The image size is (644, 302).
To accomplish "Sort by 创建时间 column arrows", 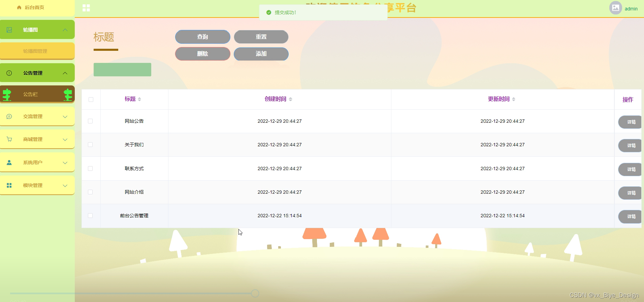I will (x=290, y=99).
